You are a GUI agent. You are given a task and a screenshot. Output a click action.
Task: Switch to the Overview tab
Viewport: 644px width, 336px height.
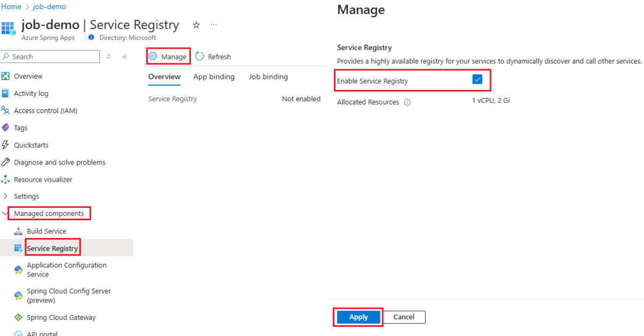point(164,77)
